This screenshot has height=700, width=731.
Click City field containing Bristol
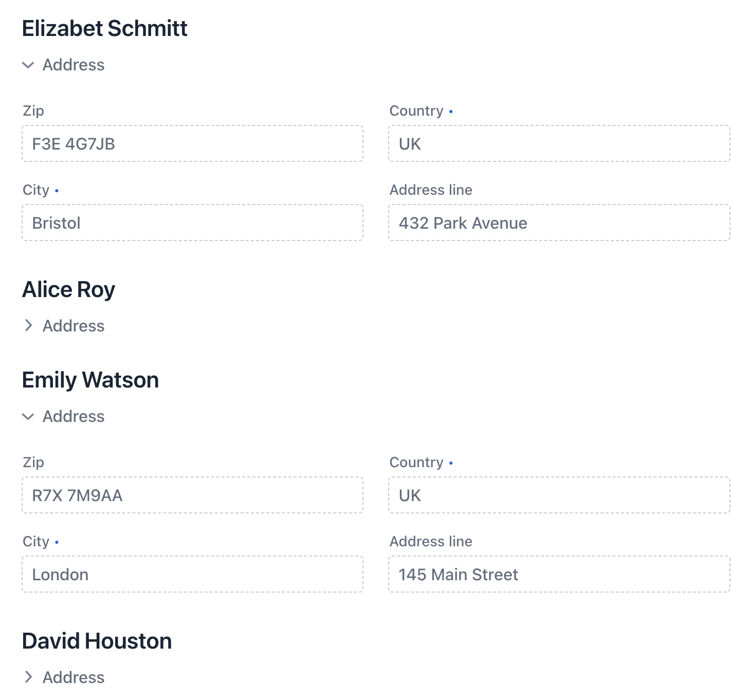click(192, 223)
